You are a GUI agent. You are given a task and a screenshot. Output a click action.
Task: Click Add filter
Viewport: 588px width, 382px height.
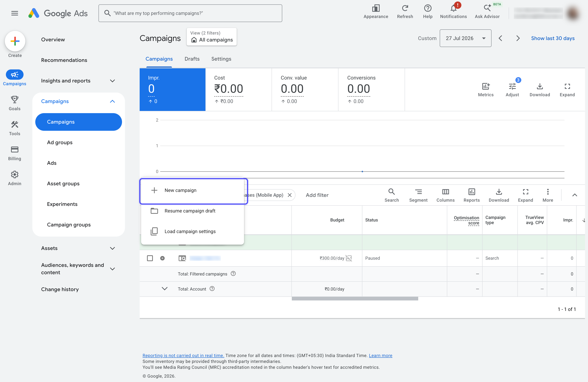[317, 195]
